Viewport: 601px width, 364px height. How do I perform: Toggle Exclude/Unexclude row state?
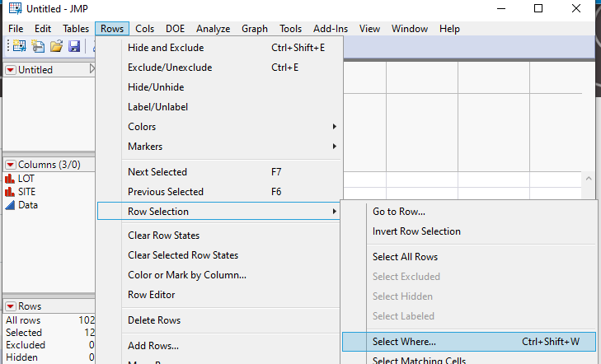point(170,68)
